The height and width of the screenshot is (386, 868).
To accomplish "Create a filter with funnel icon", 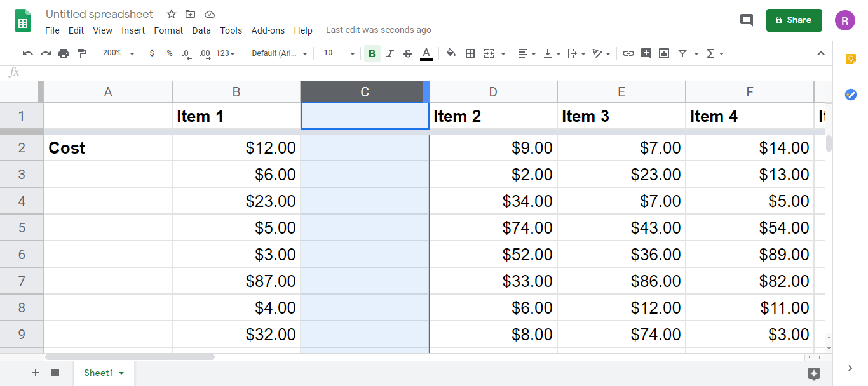I will point(682,53).
